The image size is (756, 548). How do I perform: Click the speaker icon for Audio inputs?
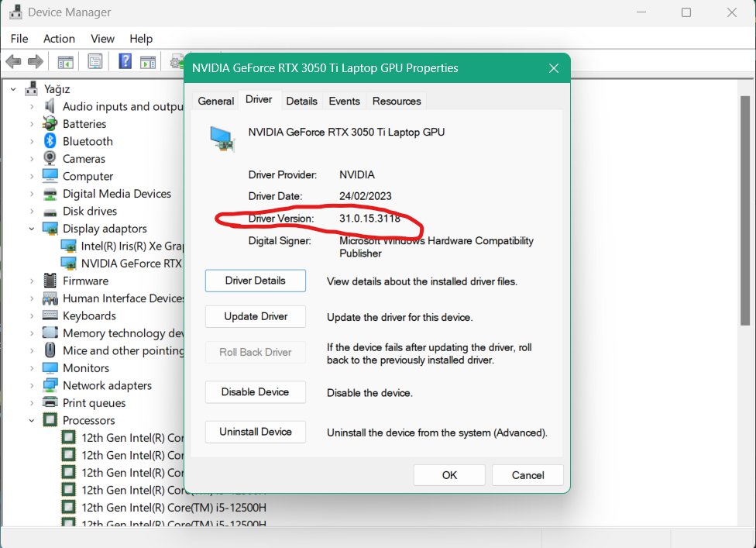pyautogui.click(x=50, y=106)
